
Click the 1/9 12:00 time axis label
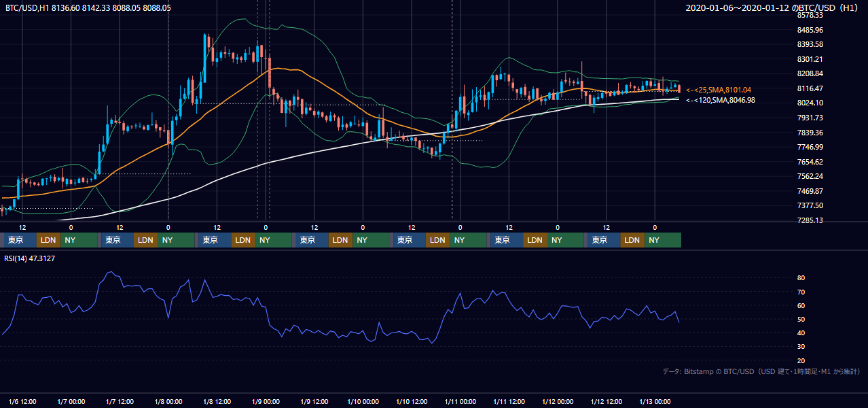[314, 401]
